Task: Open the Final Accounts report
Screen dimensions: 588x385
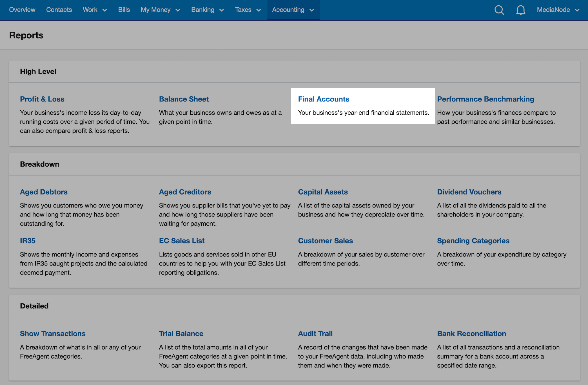Action: click(x=324, y=99)
